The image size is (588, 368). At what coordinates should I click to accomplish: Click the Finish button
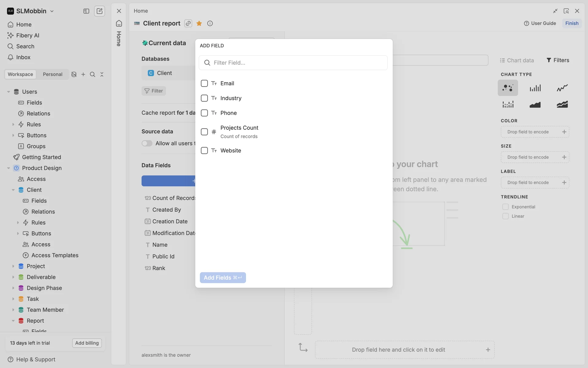coord(571,23)
